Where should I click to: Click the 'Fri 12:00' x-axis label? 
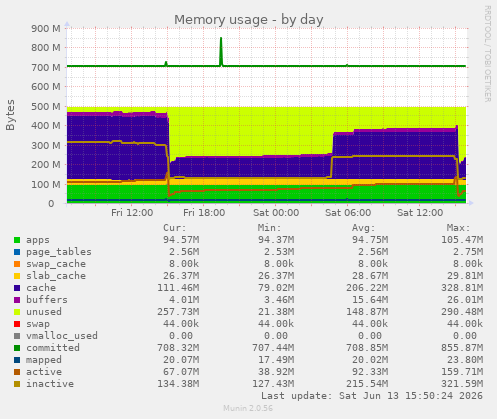[x=132, y=213]
